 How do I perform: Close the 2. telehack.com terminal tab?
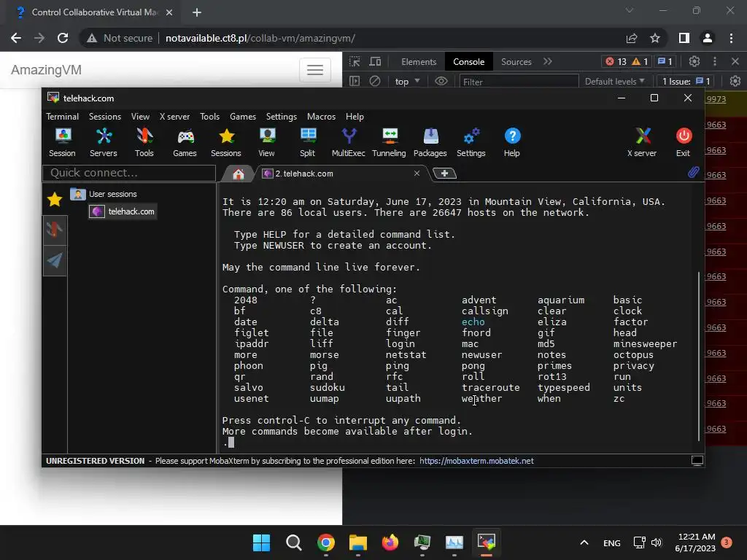pos(417,174)
